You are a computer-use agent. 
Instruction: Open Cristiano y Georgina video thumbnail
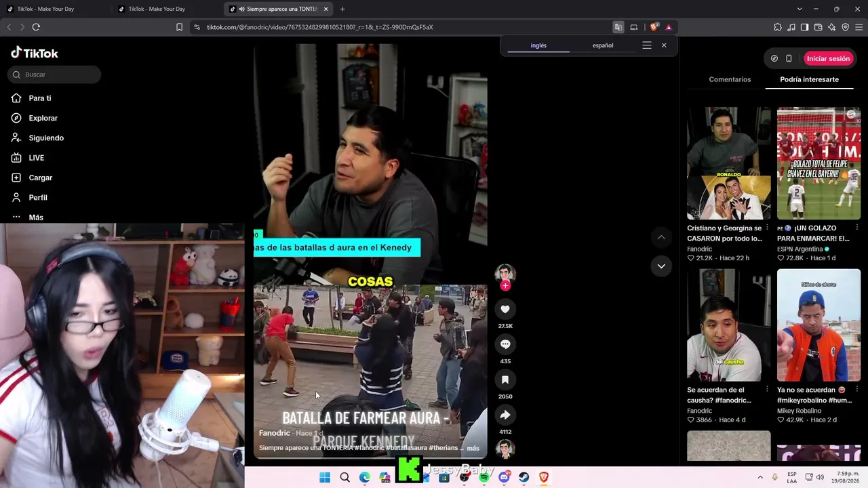[729, 163]
